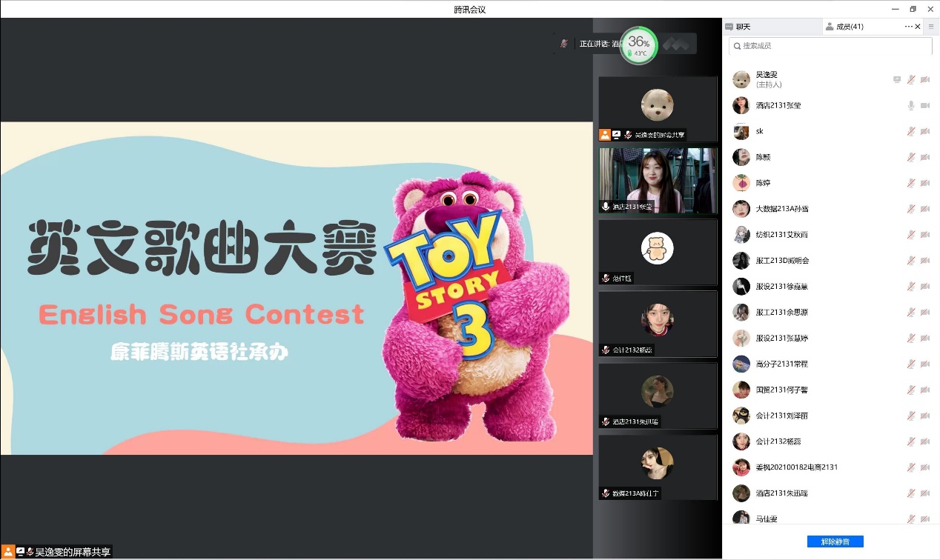Open the hamburger menu at panel top-right
Image resolution: width=940 pixels, height=560 pixels.
[931, 27]
